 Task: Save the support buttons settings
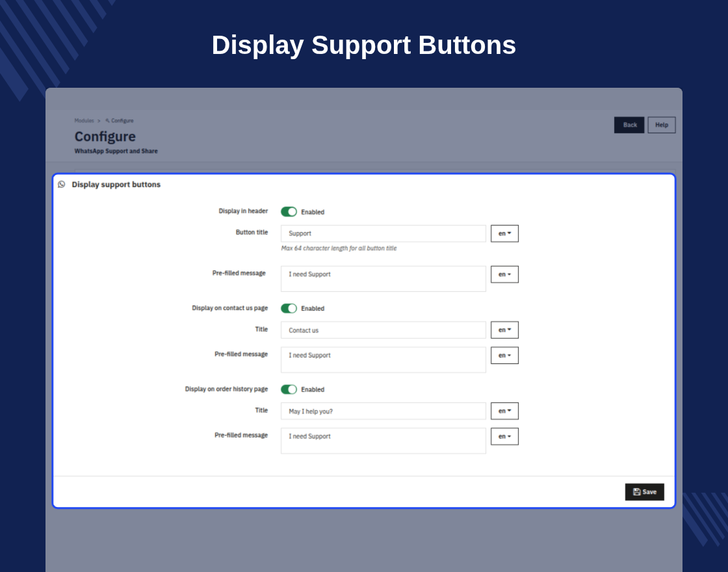[x=644, y=491]
